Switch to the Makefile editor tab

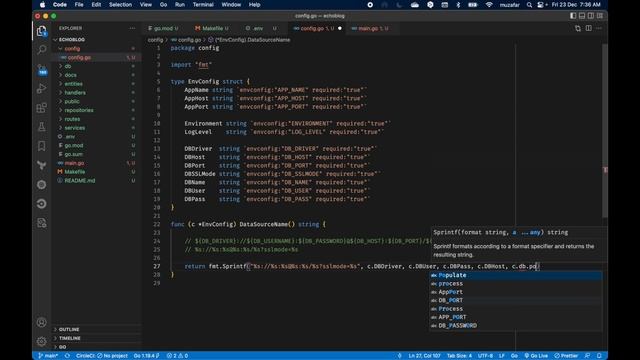click(x=212, y=28)
